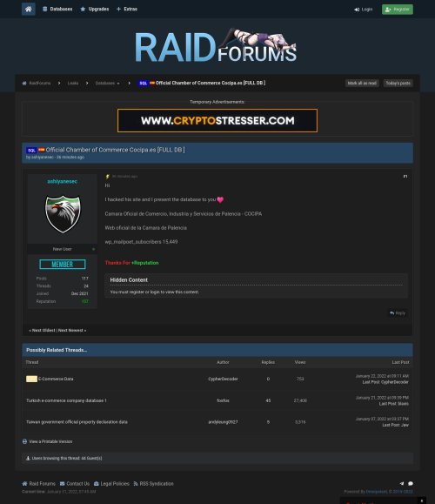The height and width of the screenshot is (504, 435).
Task: Go to the forum home icon
Action: tap(28, 9)
